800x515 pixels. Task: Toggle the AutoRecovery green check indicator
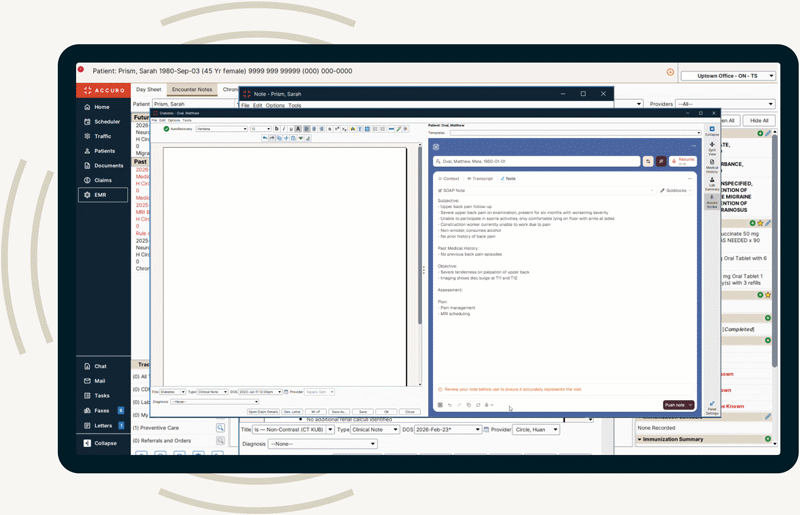(x=166, y=129)
